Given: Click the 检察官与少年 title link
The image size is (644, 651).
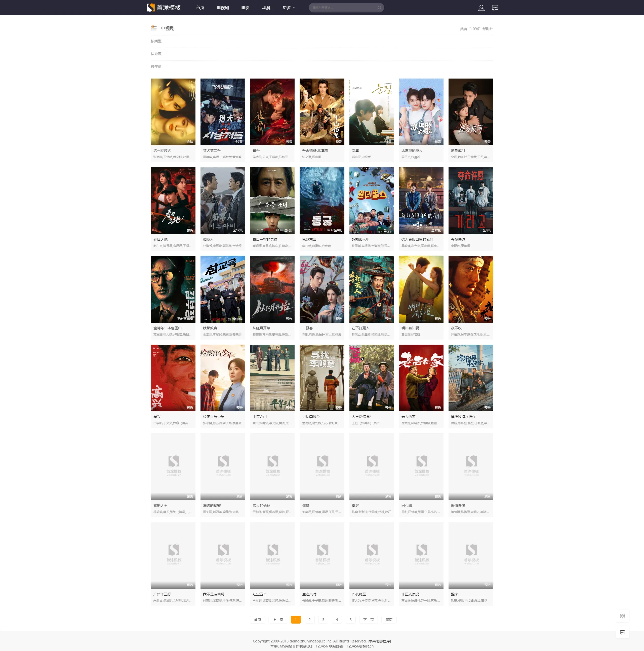Looking at the screenshot, I should coord(213,416).
